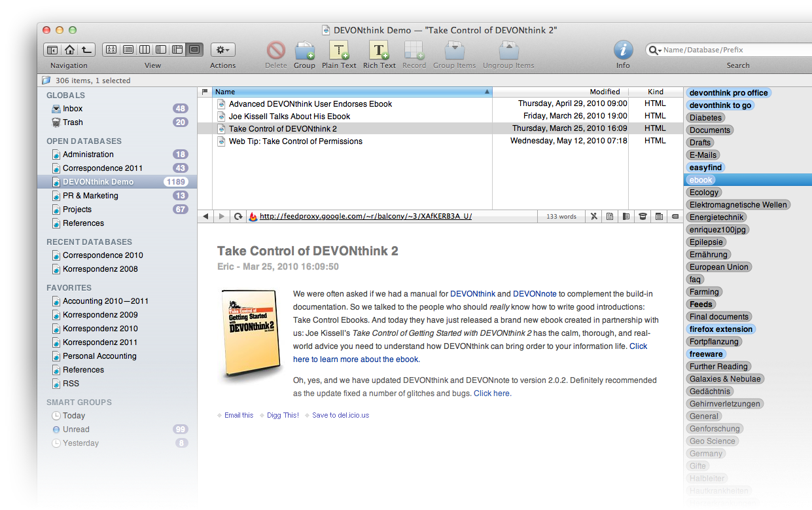Viewport: 812px width, 510px height.
Task: Sort by the Modified column header
Action: point(560,92)
